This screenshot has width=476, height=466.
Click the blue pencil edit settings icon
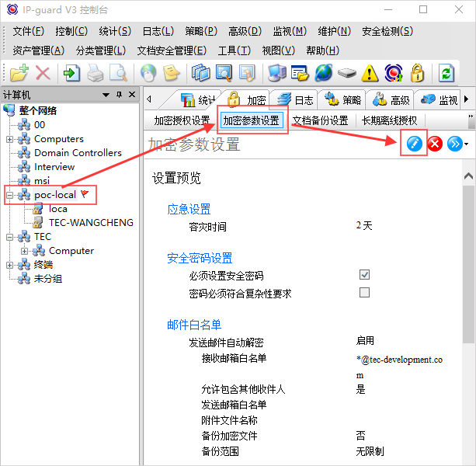click(414, 144)
